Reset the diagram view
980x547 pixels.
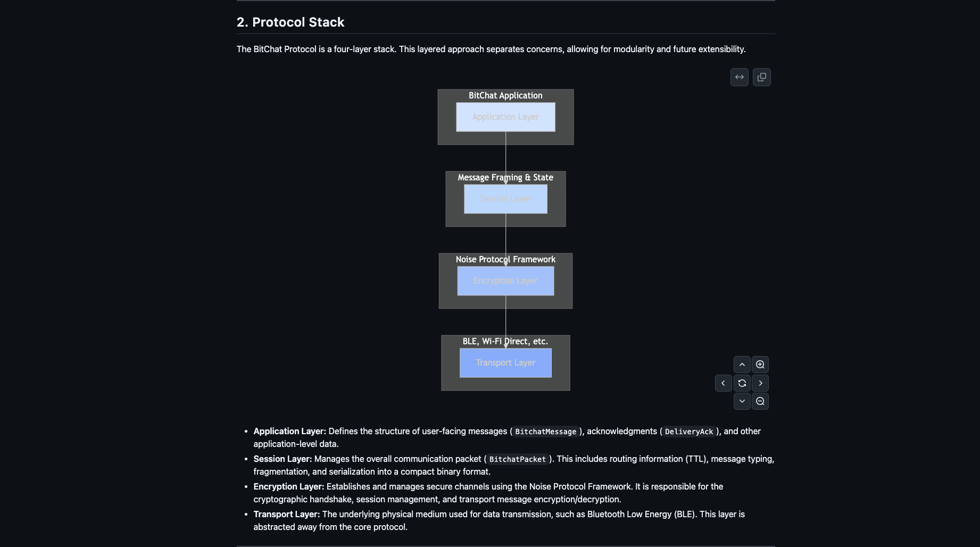point(742,383)
